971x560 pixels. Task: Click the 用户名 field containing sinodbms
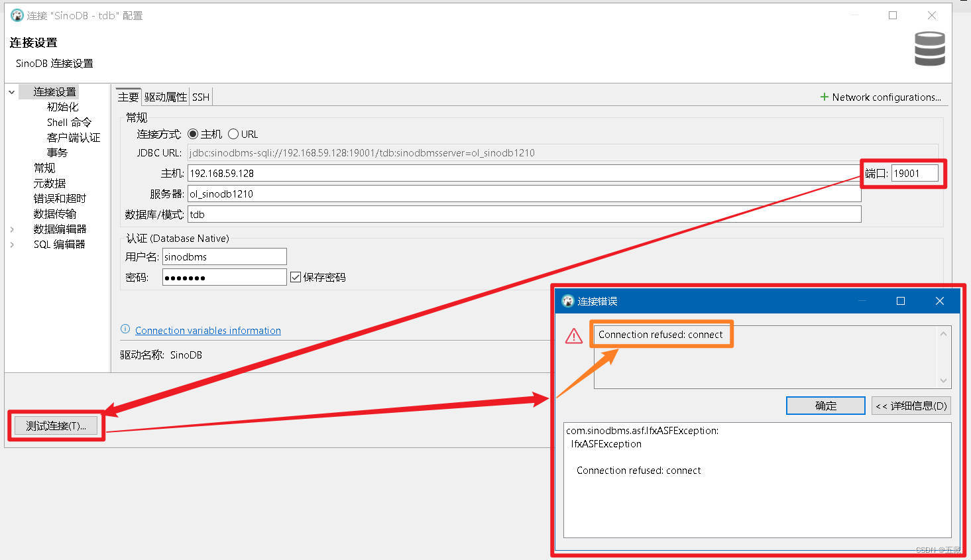pos(224,256)
